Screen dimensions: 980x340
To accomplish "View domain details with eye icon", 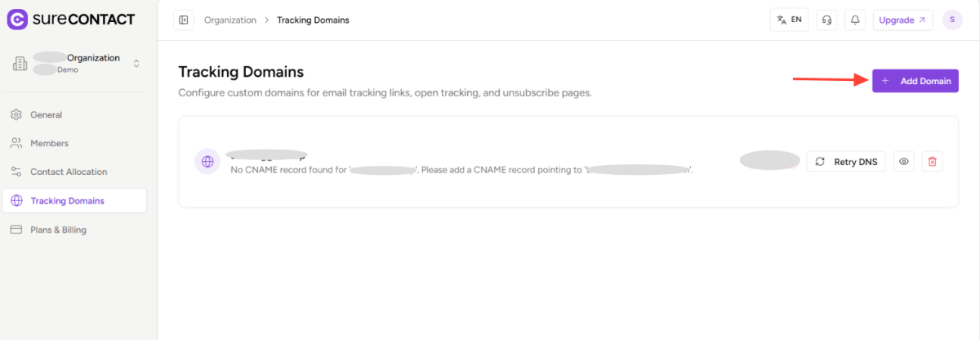I will pos(904,162).
